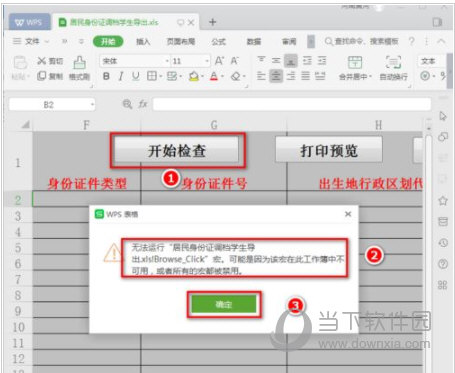Switch to the 插入 Insert tab
The width and height of the screenshot is (455, 373).
(x=143, y=42)
